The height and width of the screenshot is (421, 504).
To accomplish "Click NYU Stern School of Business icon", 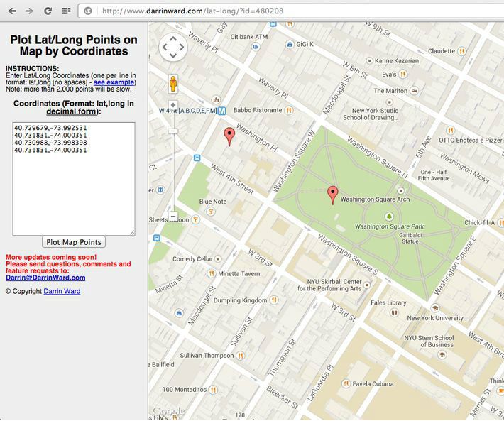I will [442, 354].
